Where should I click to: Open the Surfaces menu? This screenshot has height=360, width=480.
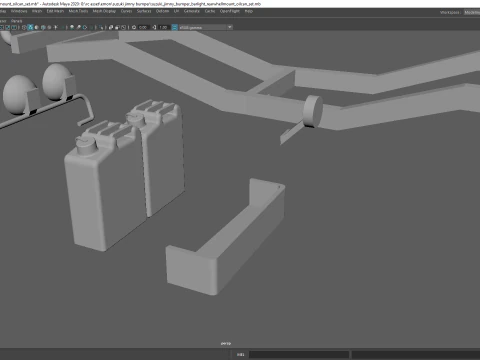click(144, 11)
